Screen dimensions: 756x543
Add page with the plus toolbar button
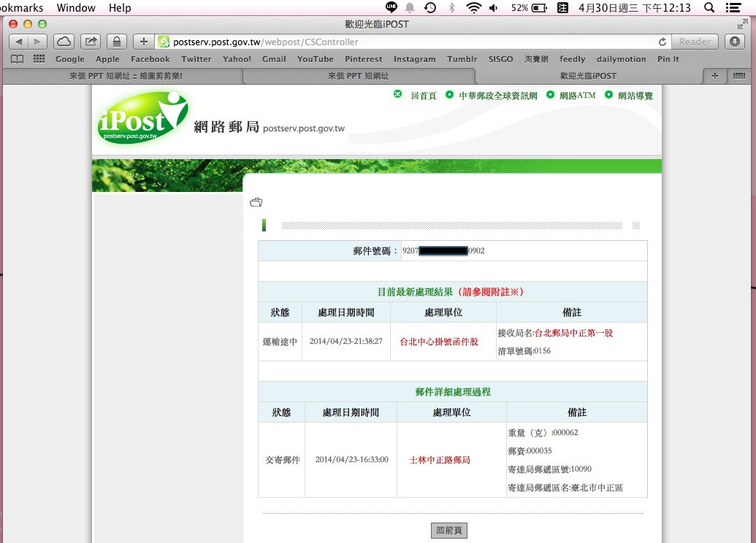click(144, 42)
